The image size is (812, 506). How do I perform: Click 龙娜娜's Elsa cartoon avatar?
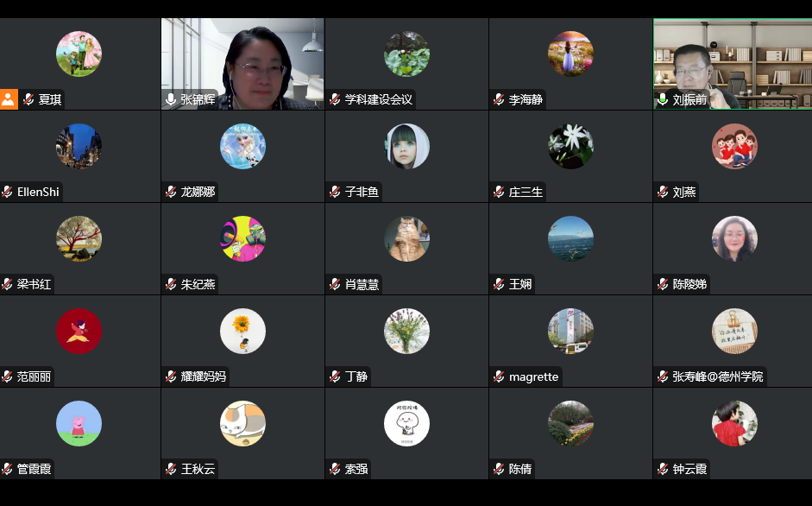pos(242,146)
